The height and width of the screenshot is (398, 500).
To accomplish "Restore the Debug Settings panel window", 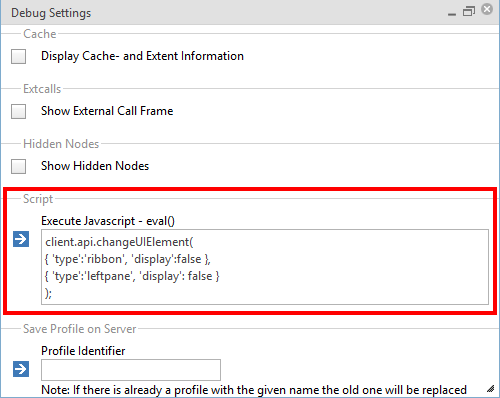I will point(468,11).
